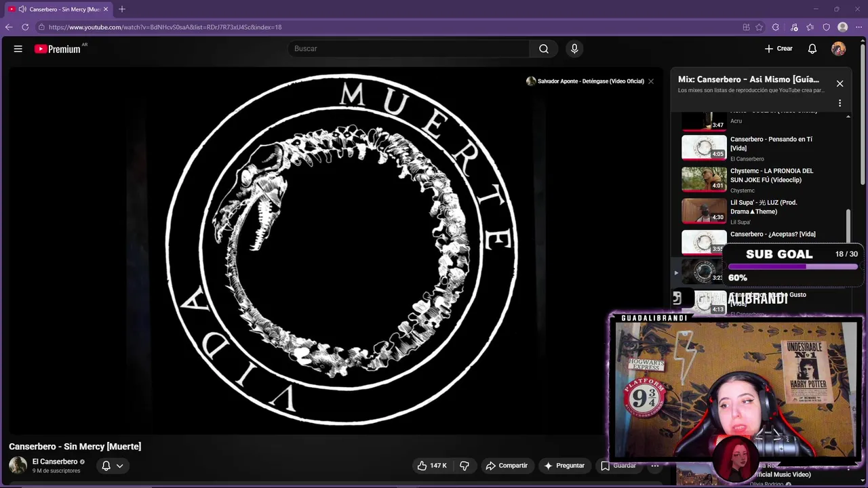The image size is (868, 488).
Task: Open YouTube account avatar menu
Action: [839, 49]
